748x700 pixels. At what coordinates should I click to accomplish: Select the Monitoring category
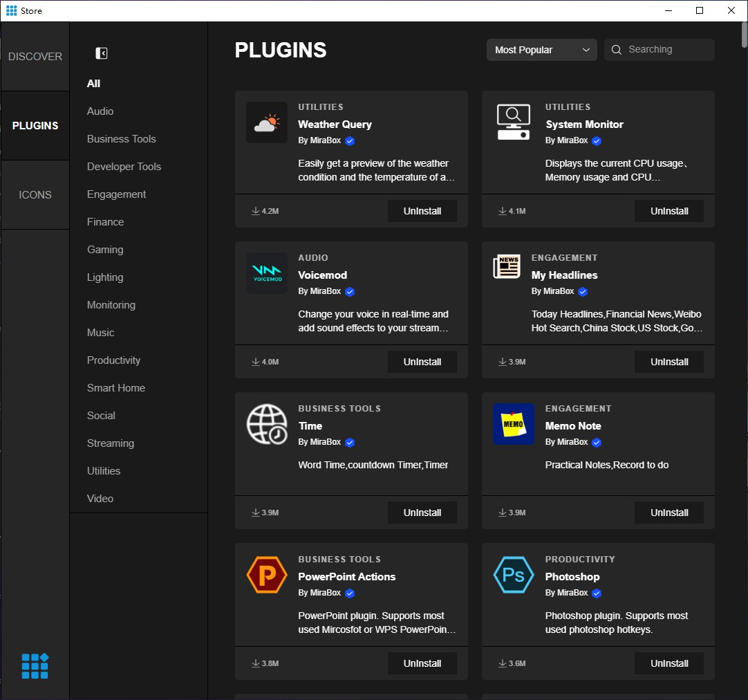pos(111,305)
